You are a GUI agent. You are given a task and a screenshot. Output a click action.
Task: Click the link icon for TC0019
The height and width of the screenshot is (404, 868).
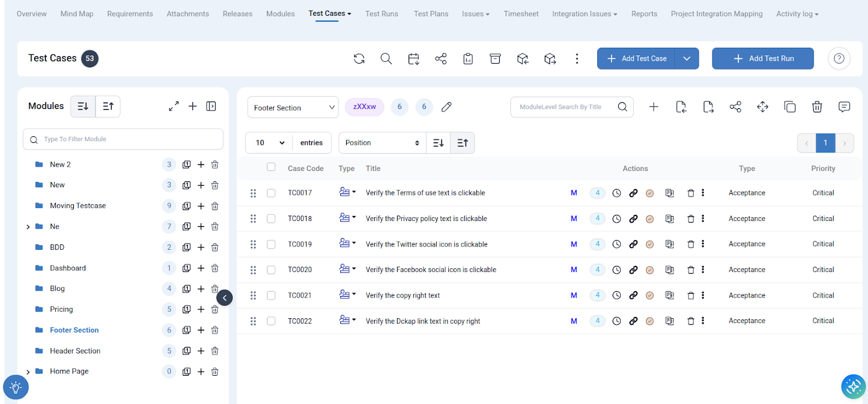click(x=633, y=244)
